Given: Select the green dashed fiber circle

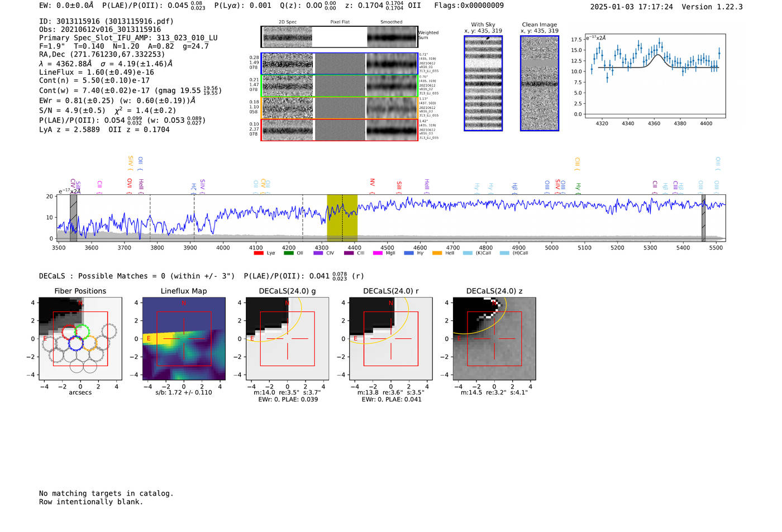Looking at the screenshot, I should [x=82, y=332].
